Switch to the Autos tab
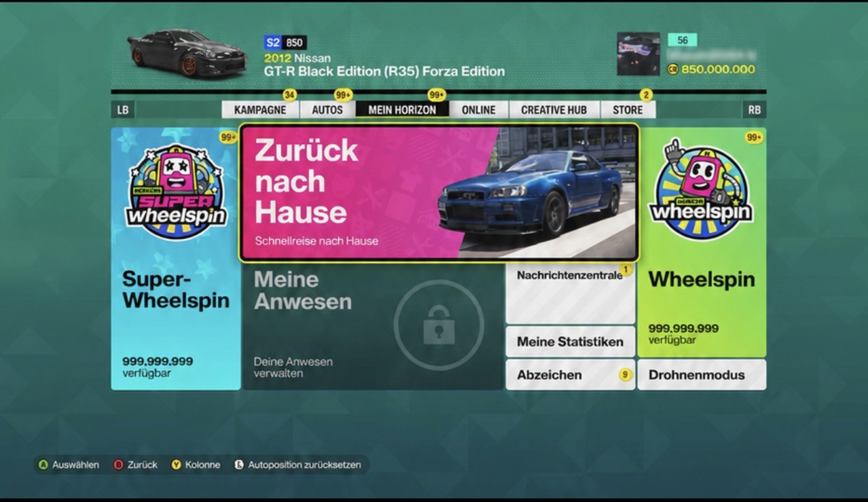 pyautogui.click(x=327, y=109)
